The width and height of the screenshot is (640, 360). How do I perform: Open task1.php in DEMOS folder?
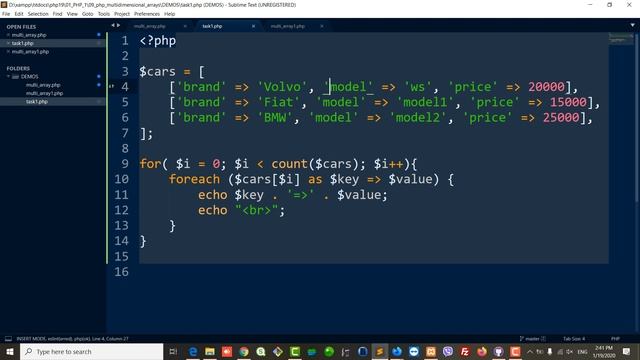tap(37, 102)
